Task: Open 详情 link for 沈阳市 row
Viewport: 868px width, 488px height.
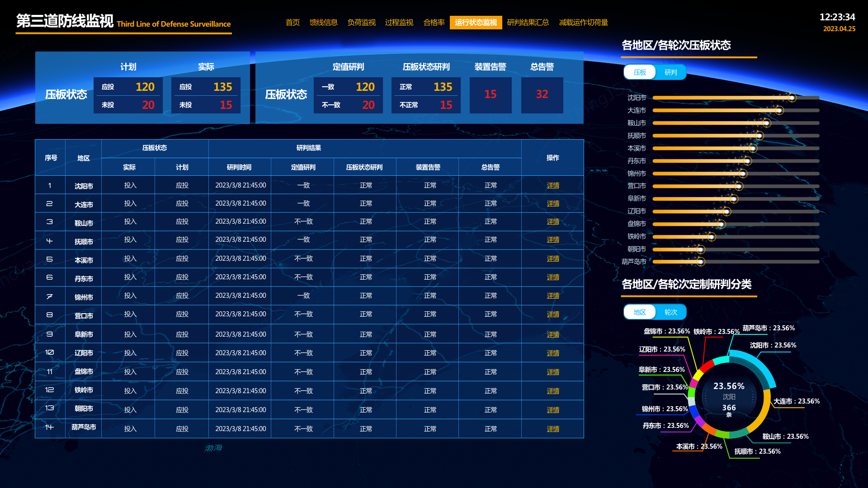Action: tap(552, 185)
